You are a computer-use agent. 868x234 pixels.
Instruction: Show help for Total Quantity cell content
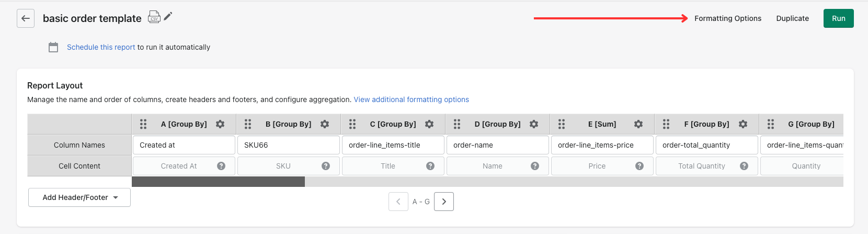(x=744, y=166)
